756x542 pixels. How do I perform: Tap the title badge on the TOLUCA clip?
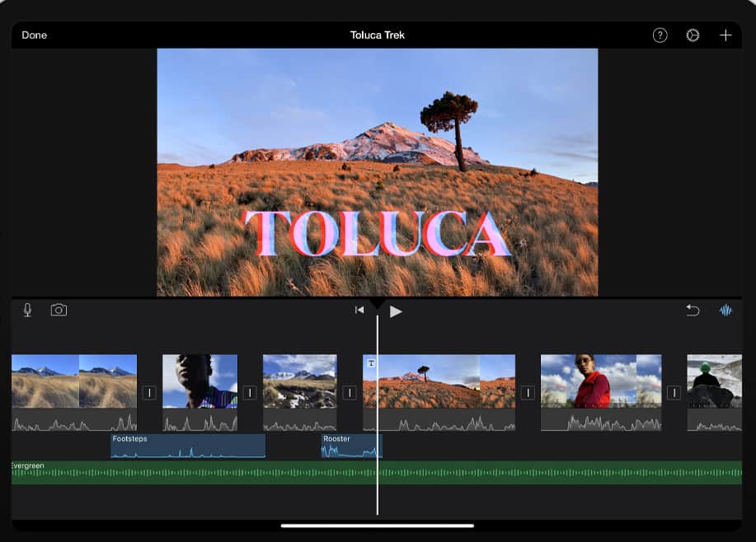coord(372,362)
